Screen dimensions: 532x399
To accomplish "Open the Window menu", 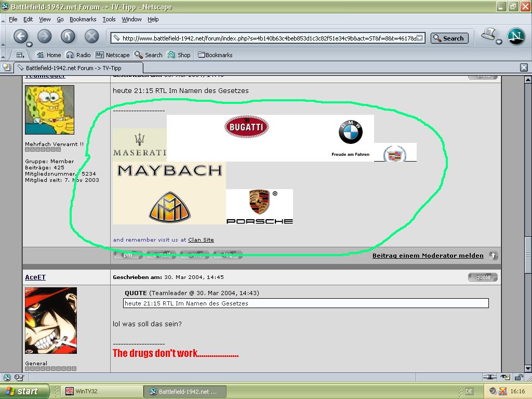I will pyautogui.click(x=131, y=19).
